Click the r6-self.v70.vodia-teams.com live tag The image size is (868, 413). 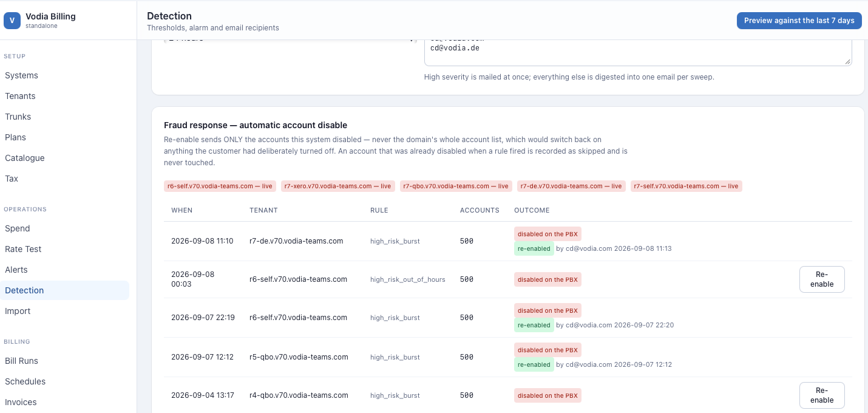click(220, 186)
